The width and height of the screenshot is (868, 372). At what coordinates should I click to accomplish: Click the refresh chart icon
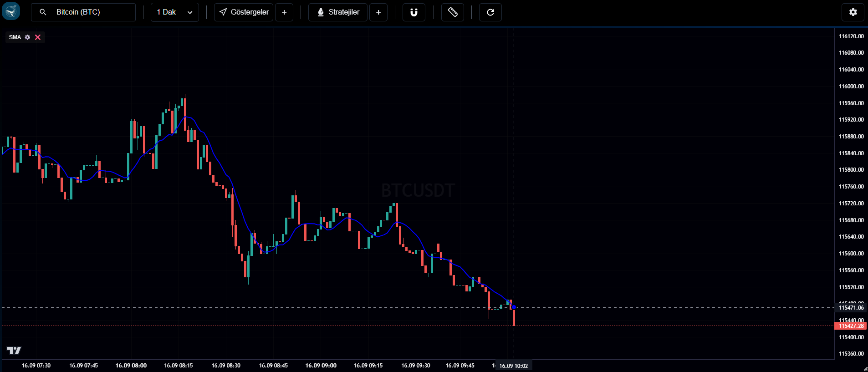pyautogui.click(x=490, y=12)
